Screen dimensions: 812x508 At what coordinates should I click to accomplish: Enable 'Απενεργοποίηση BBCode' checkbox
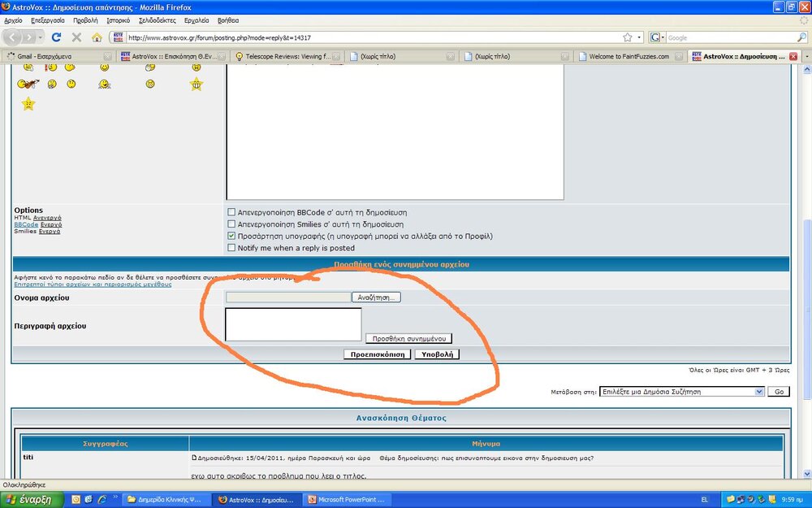tap(232, 213)
